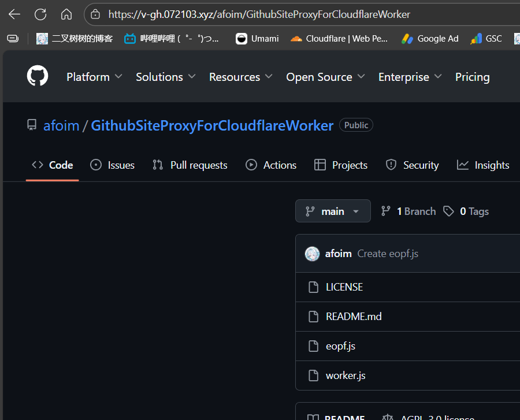Reload the page with the refresh icon
Image resolution: width=520 pixels, height=420 pixels.
coord(40,14)
